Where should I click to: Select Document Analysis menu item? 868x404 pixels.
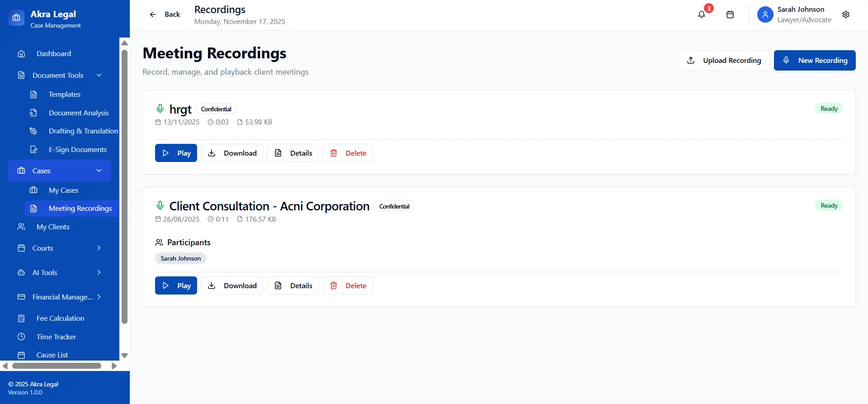click(x=79, y=113)
